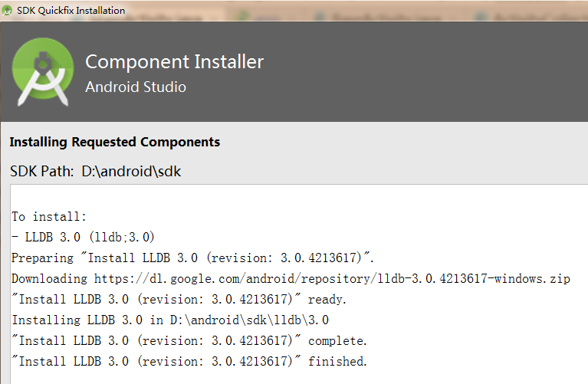Click the empty gray header banner area
The image size is (588, 384).
coord(424,71)
